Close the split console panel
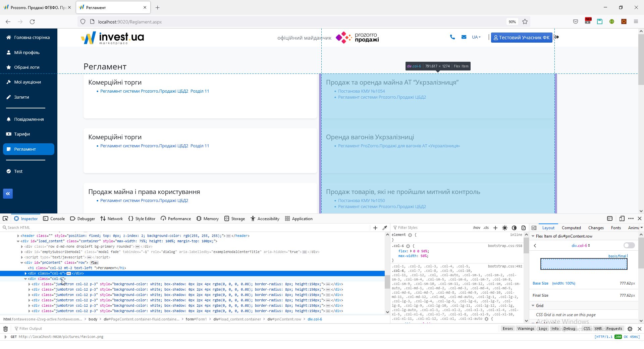 pyautogui.click(x=639, y=329)
